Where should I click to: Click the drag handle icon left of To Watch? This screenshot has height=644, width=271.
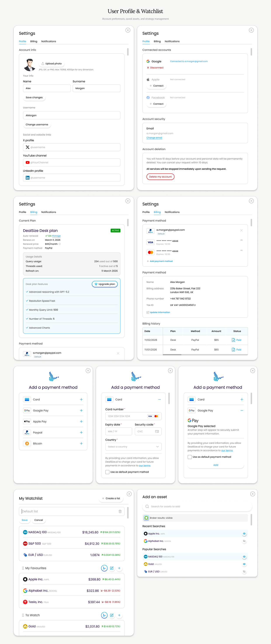coord(23,615)
